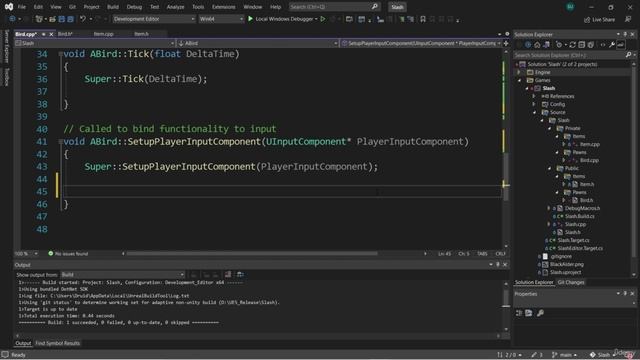
Task: Click the Visual Studio logo icon
Action: (x=9, y=7)
